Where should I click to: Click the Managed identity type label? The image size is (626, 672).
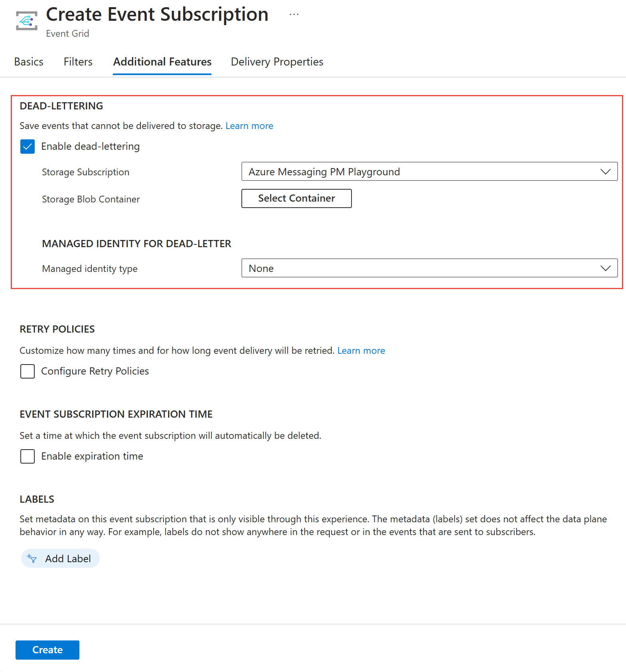[90, 269]
